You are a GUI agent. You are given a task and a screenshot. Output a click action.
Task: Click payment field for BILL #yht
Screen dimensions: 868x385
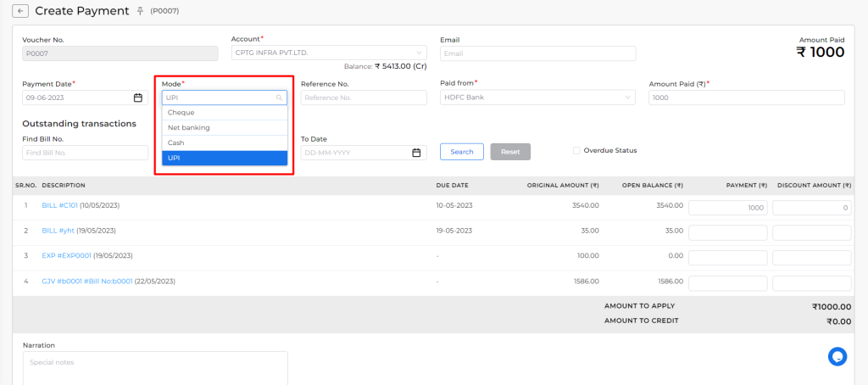[x=728, y=232]
